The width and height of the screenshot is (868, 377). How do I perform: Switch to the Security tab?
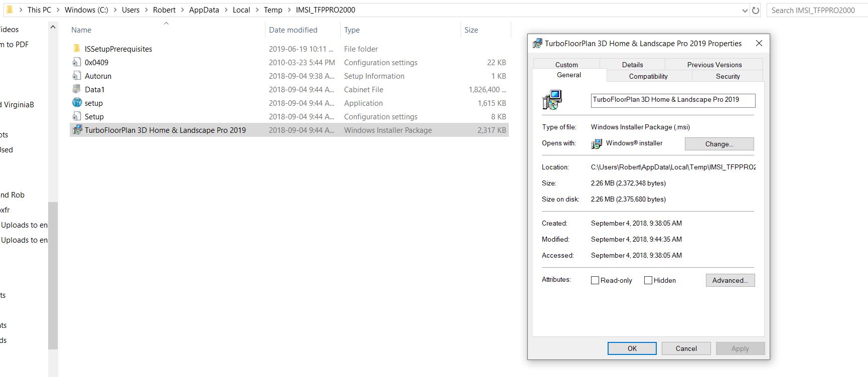pyautogui.click(x=728, y=76)
